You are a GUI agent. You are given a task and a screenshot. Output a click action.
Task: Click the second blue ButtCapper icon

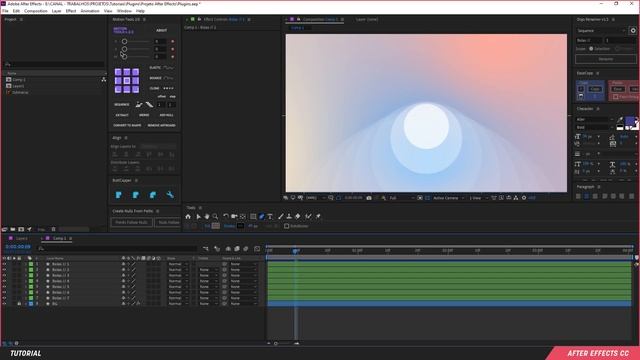point(136,195)
